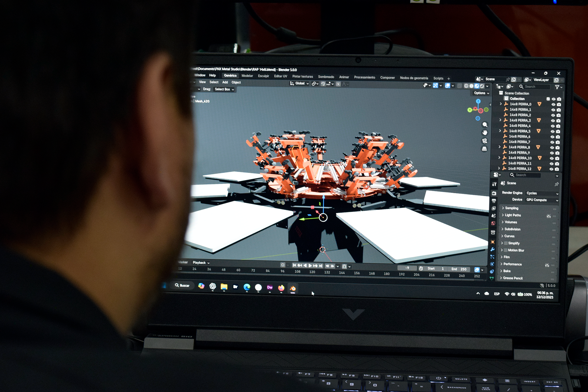
Task: Open Output properties printer tab
Action: click(x=494, y=201)
